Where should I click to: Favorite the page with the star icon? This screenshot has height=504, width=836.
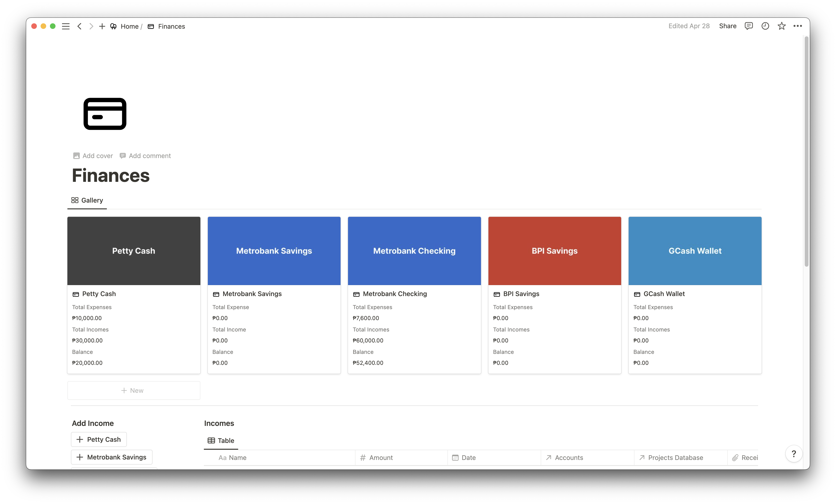coord(781,26)
